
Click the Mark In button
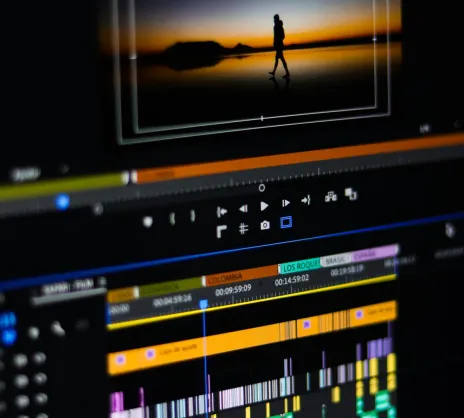tap(172, 218)
